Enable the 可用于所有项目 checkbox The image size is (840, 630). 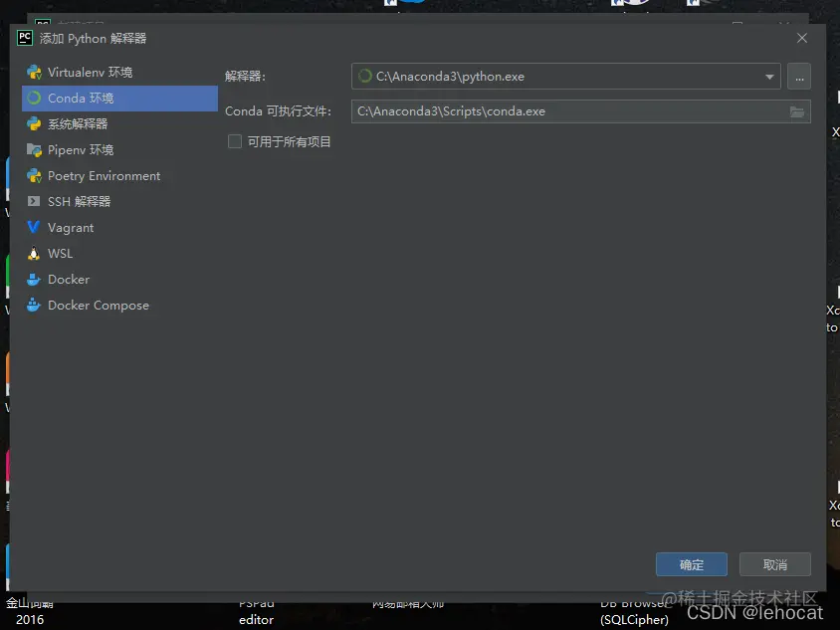pos(235,141)
